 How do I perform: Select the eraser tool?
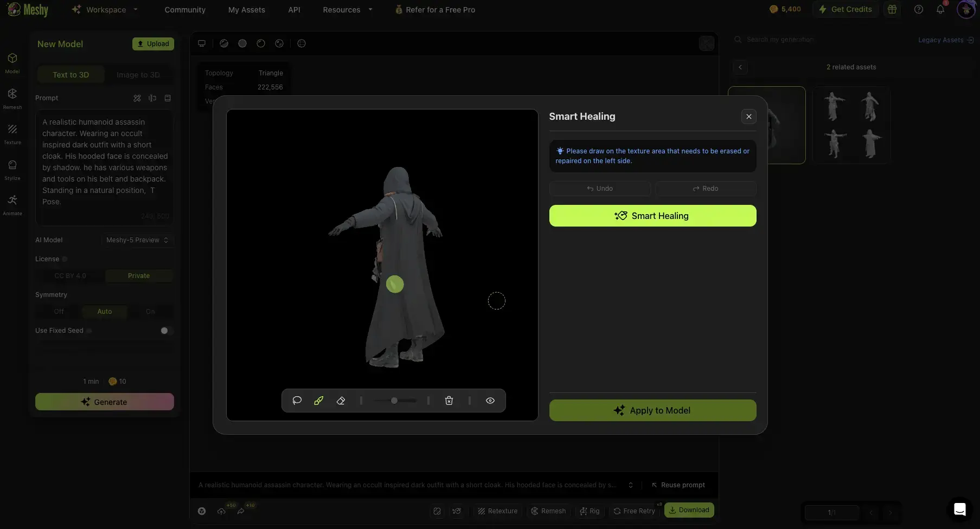[x=341, y=401]
